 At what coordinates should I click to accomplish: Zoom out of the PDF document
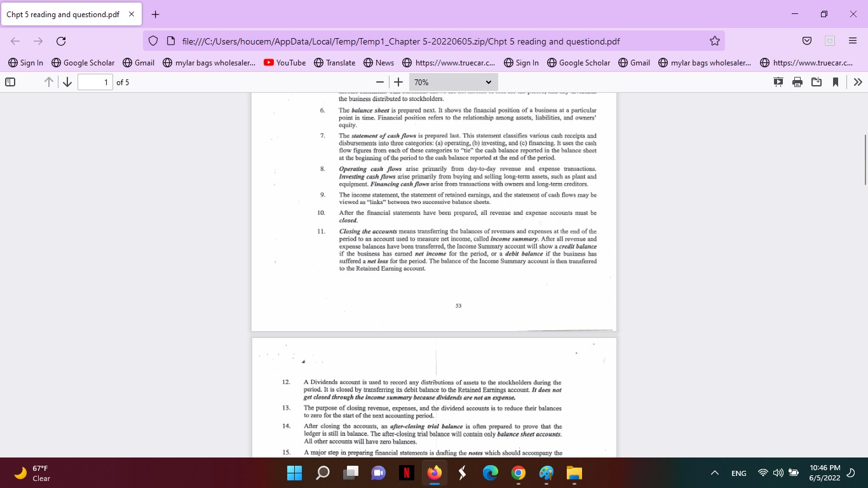point(379,81)
